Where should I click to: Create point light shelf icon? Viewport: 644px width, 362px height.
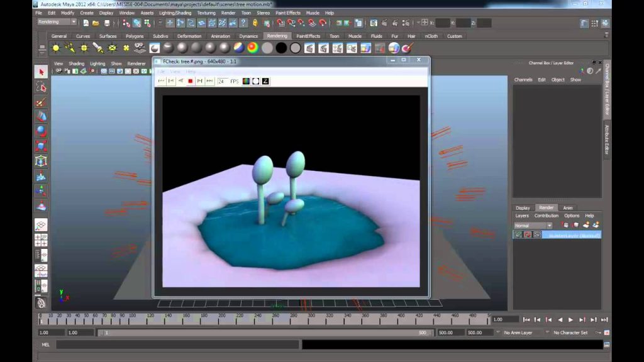(84, 48)
